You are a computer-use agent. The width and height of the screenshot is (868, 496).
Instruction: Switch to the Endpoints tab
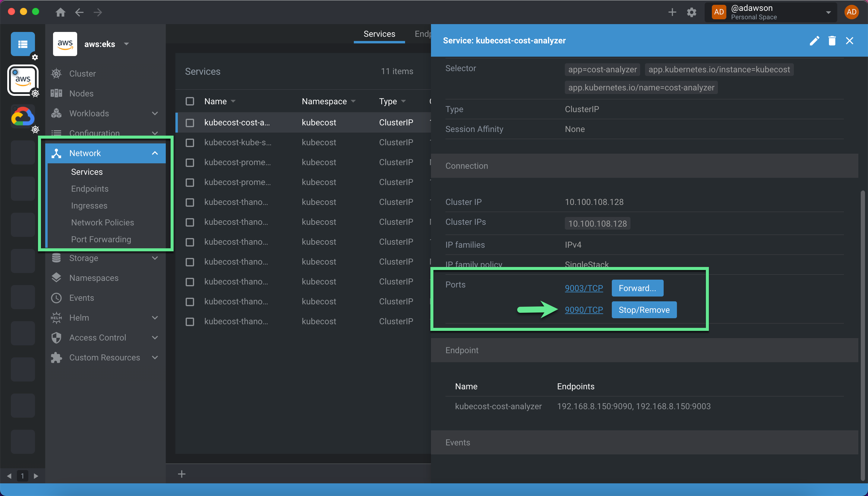click(x=424, y=33)
